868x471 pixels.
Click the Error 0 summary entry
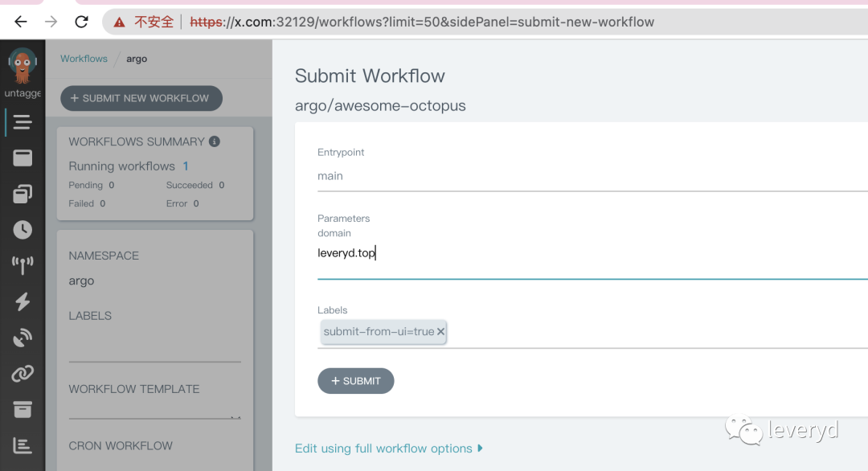[182, 203]
